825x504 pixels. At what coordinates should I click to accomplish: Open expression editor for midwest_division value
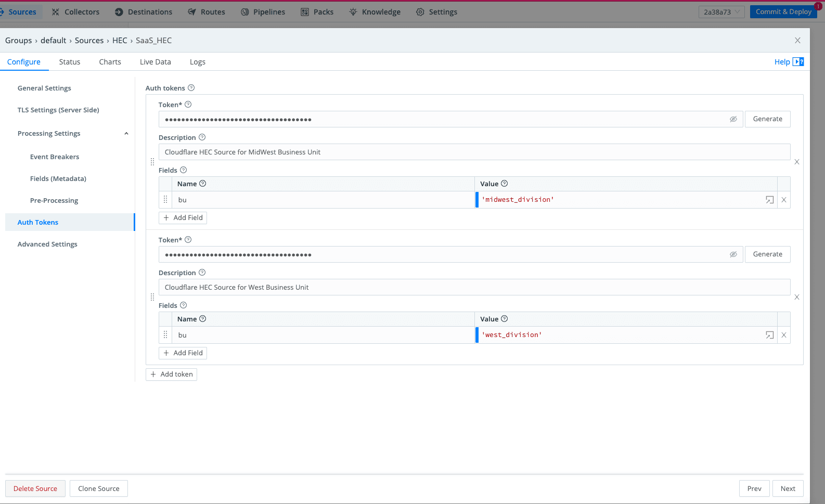pos(769,200)
